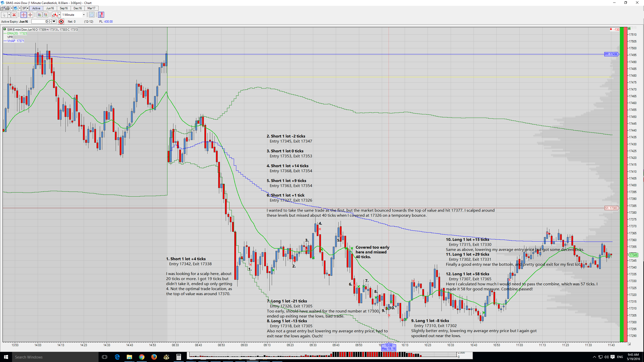
Task: Open File Explorer from the taskbar
Action: 129,357
